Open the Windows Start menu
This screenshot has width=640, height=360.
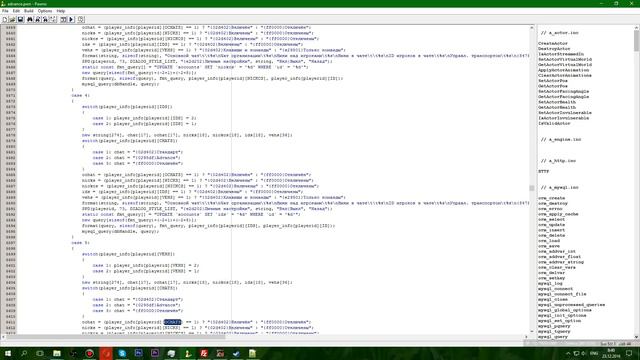[8, 353]
